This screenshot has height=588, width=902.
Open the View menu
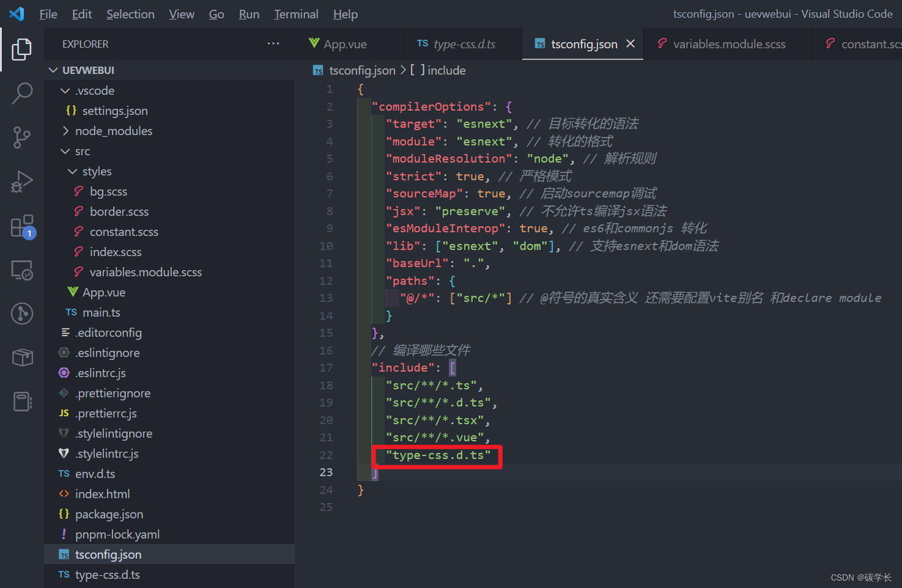(182, 14)
